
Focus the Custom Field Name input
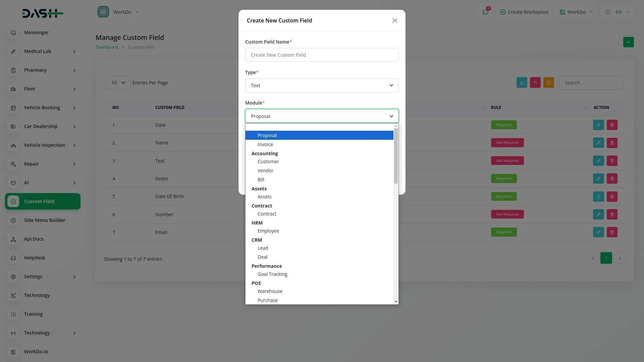pyautogui.click(x=322, y=55)
